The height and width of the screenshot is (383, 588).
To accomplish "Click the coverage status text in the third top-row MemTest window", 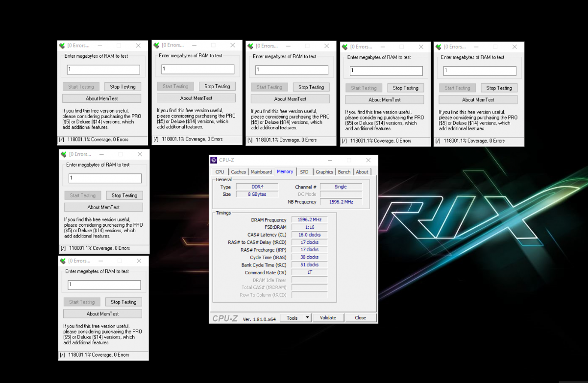I will 286,140.
